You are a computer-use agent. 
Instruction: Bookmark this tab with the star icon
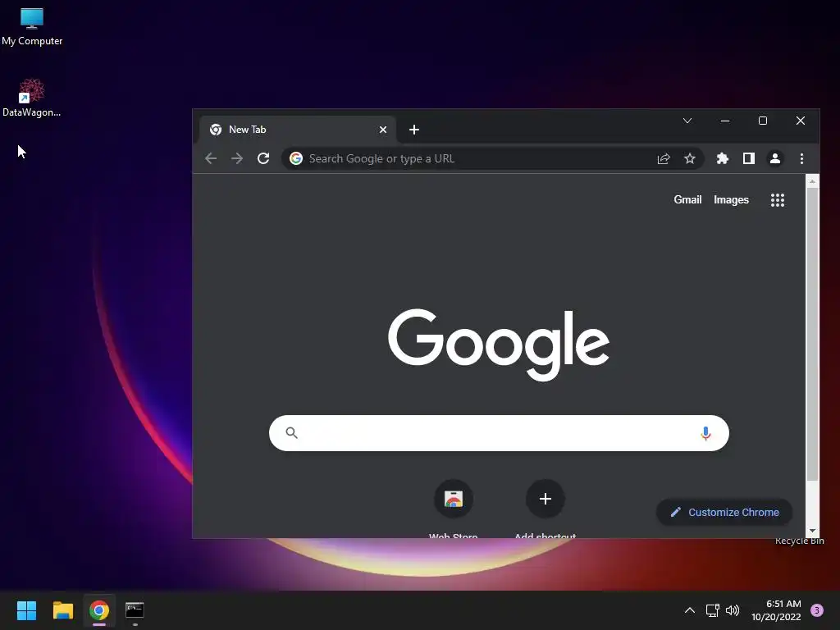point(689,158)
